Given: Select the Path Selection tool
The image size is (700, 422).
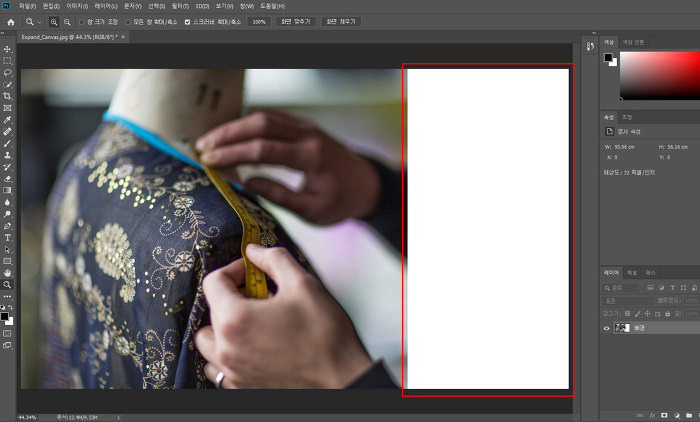Looking at the screenshot, I should [x=7, y=250].
